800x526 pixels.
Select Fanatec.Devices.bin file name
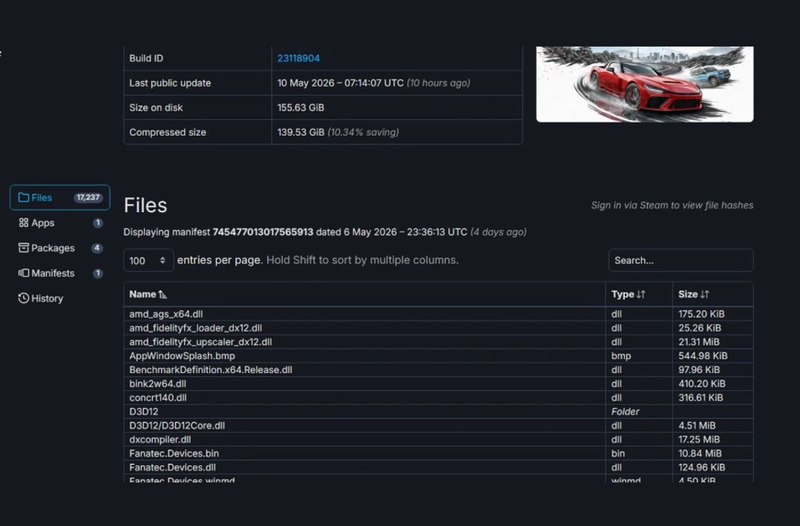point(174,454)
